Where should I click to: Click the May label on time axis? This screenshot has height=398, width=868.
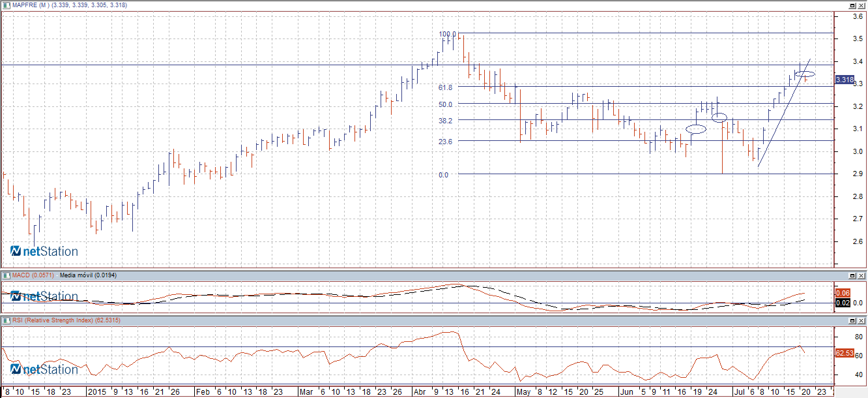(525, 392)
